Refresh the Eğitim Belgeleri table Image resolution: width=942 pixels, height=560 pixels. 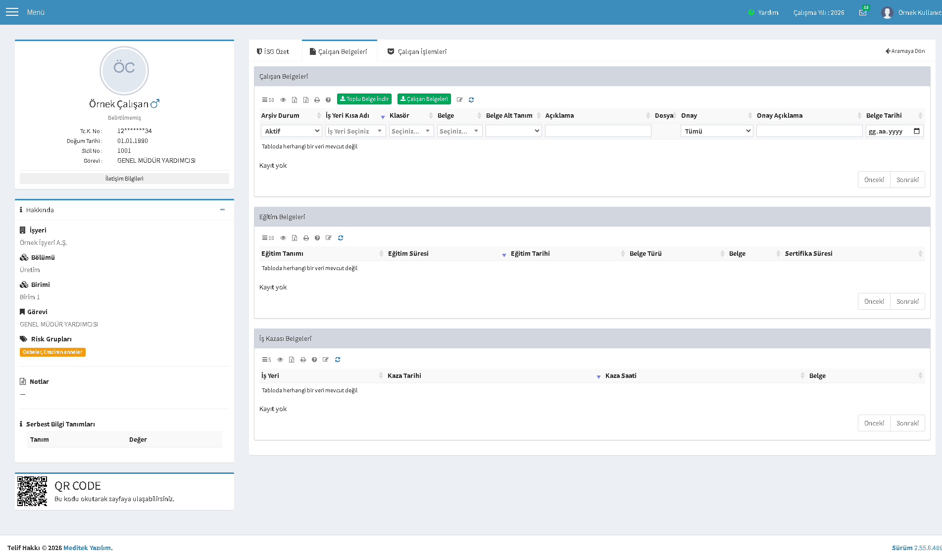(341, 238)
